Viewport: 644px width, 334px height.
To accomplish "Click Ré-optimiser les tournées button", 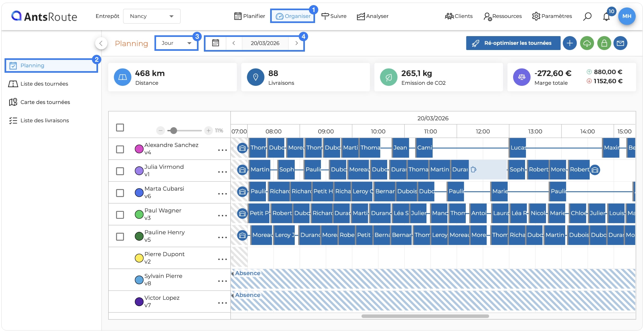I will click(x=513, y=43).
